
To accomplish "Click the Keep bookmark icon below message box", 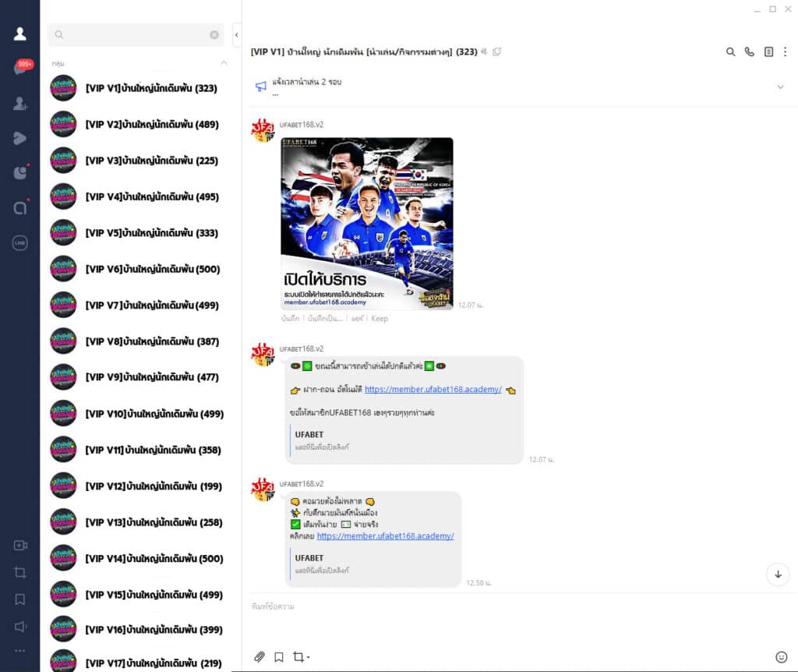I will 279,656.
